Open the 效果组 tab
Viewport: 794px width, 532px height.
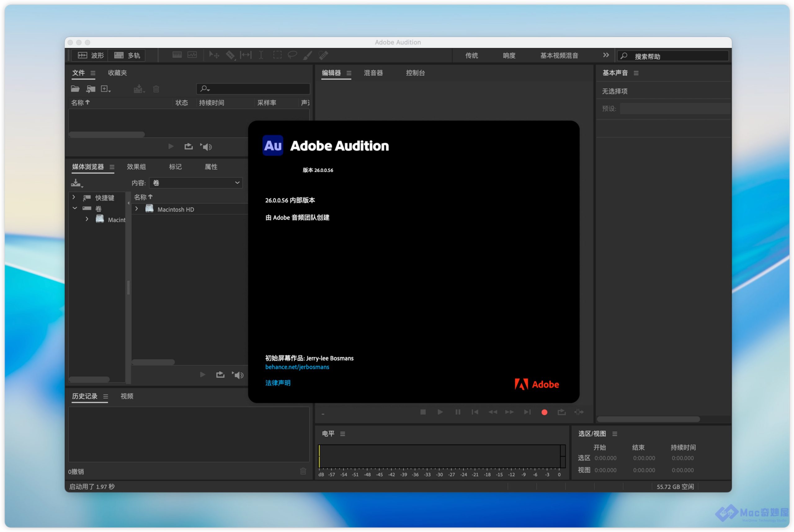pyautogui.click(x=136, y=166)
